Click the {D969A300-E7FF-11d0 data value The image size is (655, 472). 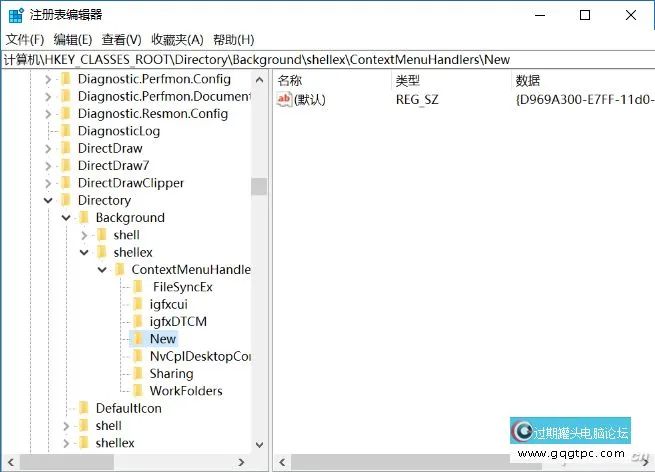tap(585, 100)
